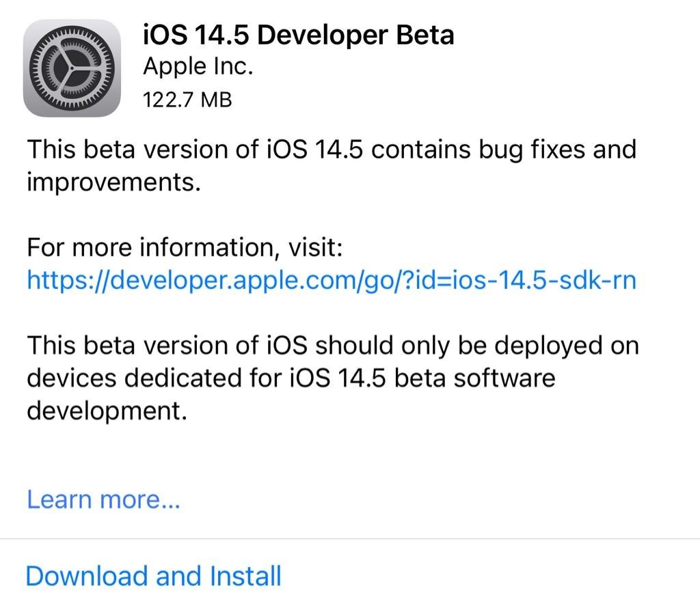This screenshot has width=700, height=608.
Task: Tap the divider line above Download and Install
Action: (x=350, y=539)
